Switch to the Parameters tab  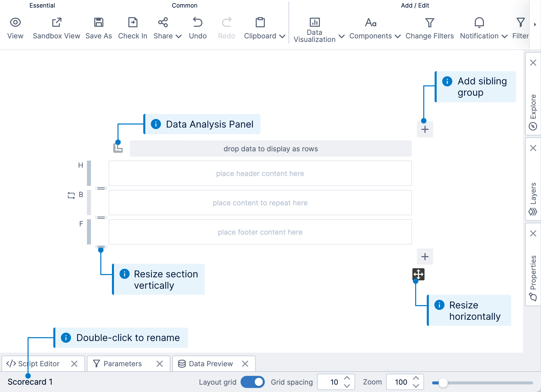click(x=123, y=363)
